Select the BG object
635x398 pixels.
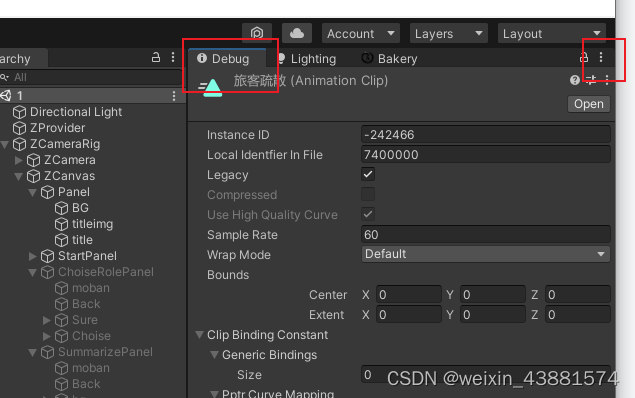[x=80, y=208]
